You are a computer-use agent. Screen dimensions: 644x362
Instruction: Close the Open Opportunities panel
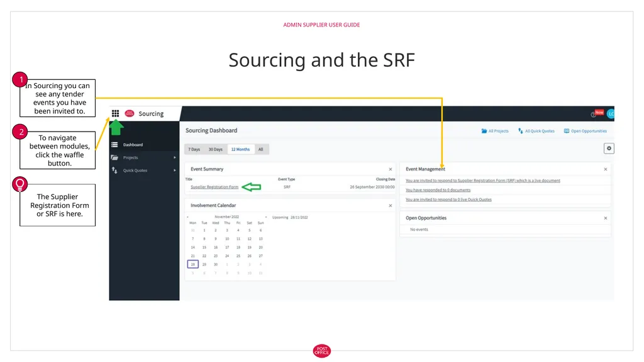tap(606, 218)
